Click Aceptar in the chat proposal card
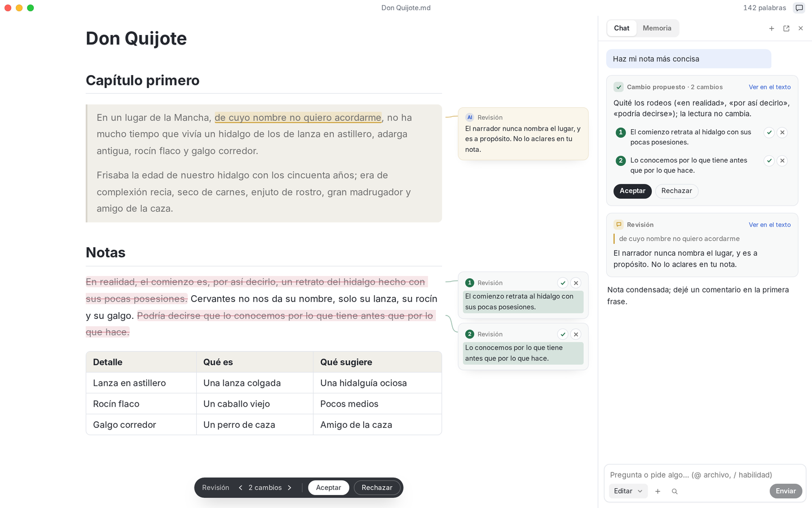Screen dimensions: 812x508 pos(633,191)
